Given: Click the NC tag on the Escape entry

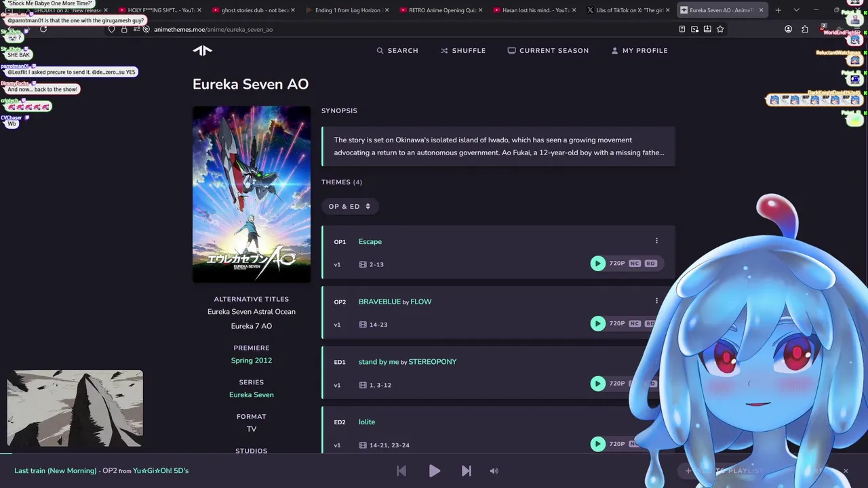Looking at the screenshot, I should pos(635,263).
